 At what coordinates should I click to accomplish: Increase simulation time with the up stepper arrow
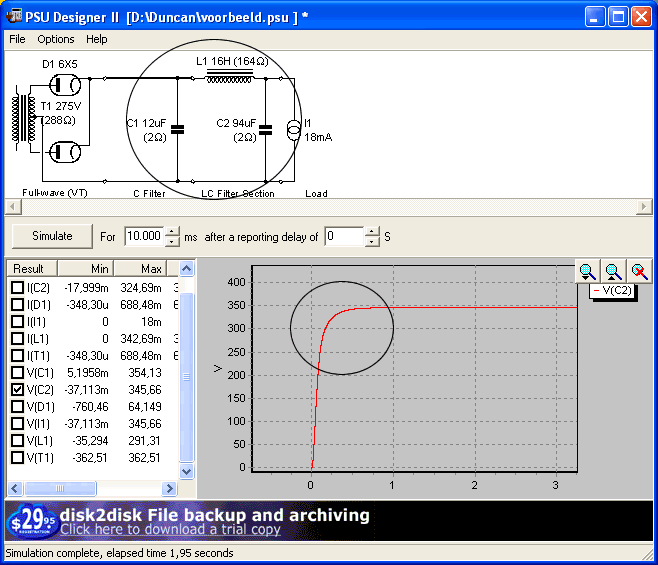[172, 231]
